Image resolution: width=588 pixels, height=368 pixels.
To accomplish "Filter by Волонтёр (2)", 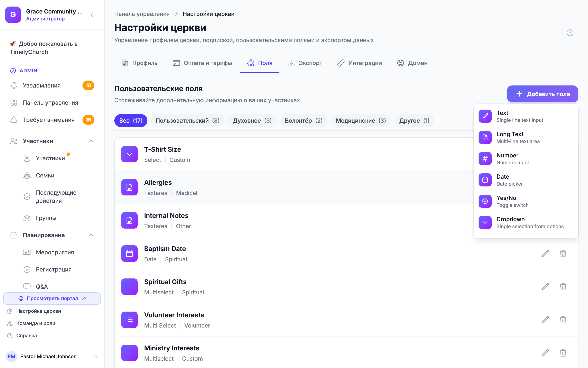I will click(304, 120).
